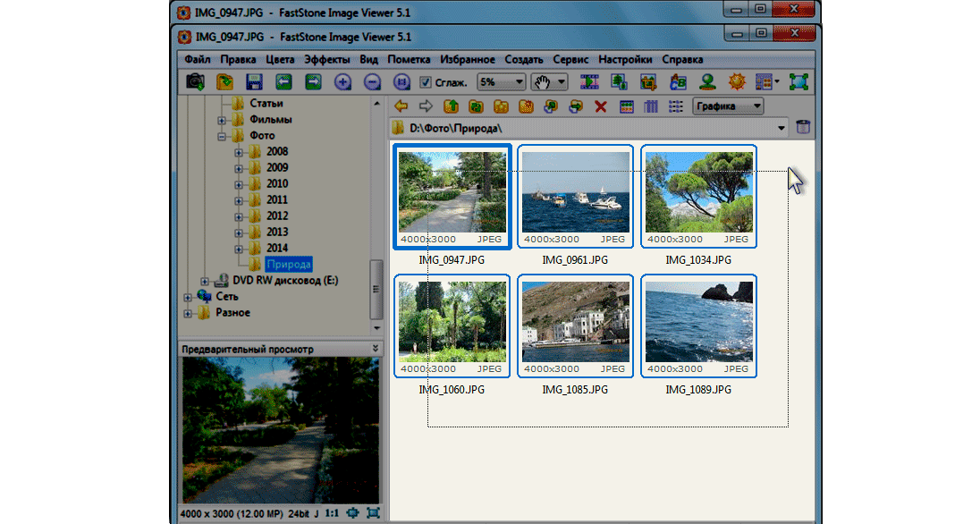Toggle the Сглаж. smoothing checkbox
The height and width of the screenshot is (524, 980).
point(427,82)
